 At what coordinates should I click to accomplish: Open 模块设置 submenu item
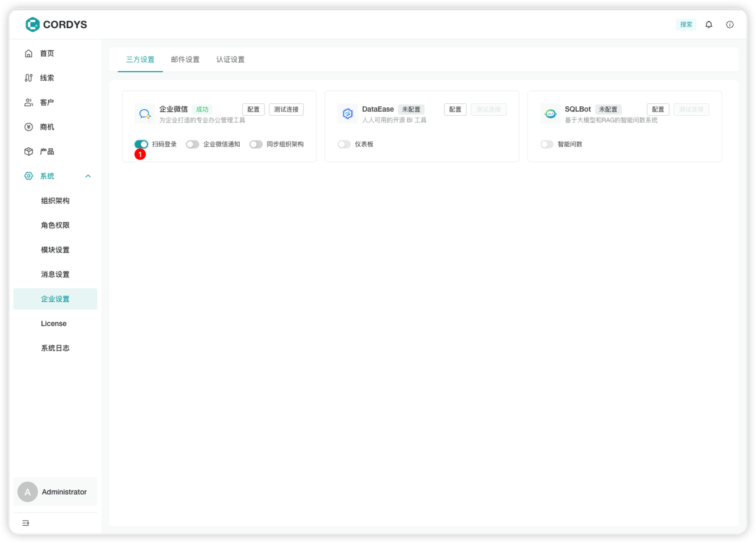pyautogui.click(x=56, y=250)
